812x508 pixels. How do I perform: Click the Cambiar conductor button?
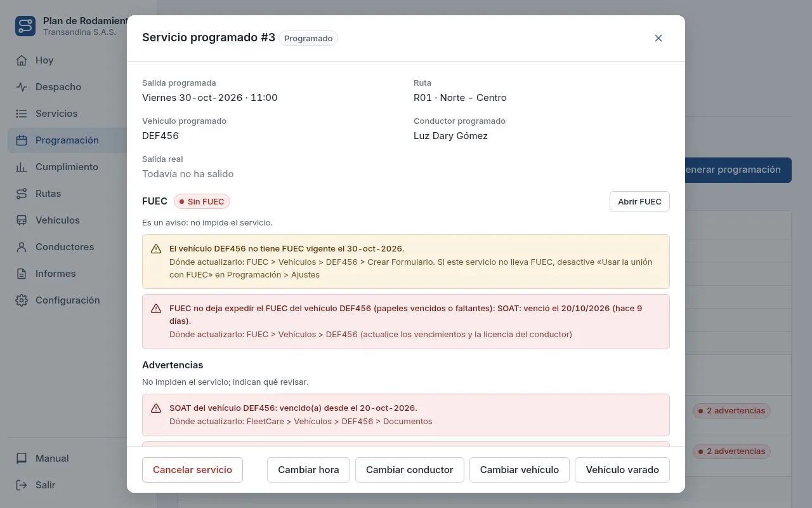tap(410, 470)
